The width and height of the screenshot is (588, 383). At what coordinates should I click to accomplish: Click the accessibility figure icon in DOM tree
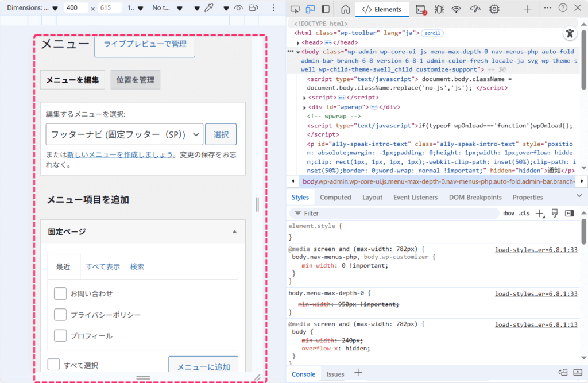[570, 33]
